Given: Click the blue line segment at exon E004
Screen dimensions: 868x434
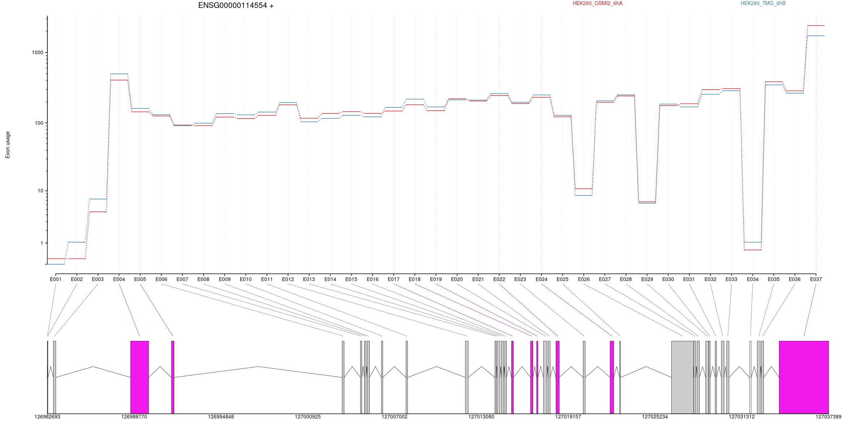Looking at the screenshot, I should tap(119, 74).
